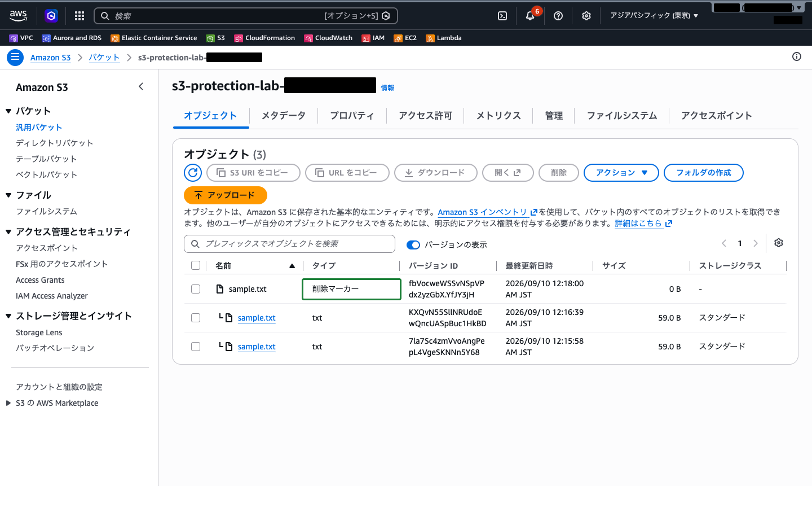The width and height of the screenshot is (812, 508).
Task: Open Elastic Container Service shortcut
Action: pyautogui.click(x=154, y=38)
